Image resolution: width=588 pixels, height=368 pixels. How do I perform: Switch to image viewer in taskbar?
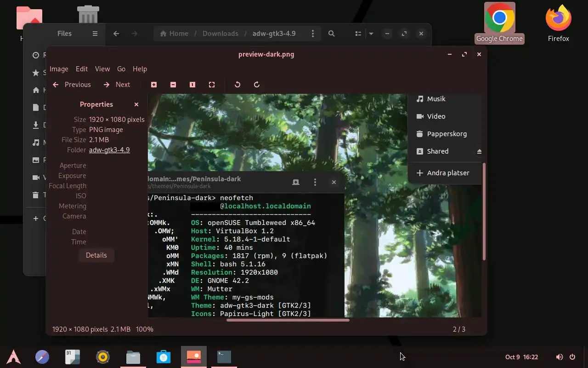[194, 357]
